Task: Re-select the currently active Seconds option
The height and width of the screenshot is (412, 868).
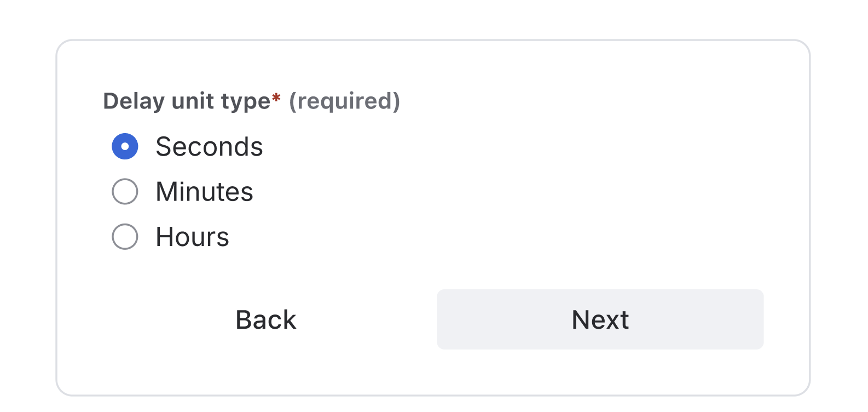Action: pyautogui.click(x=125, y=146)
